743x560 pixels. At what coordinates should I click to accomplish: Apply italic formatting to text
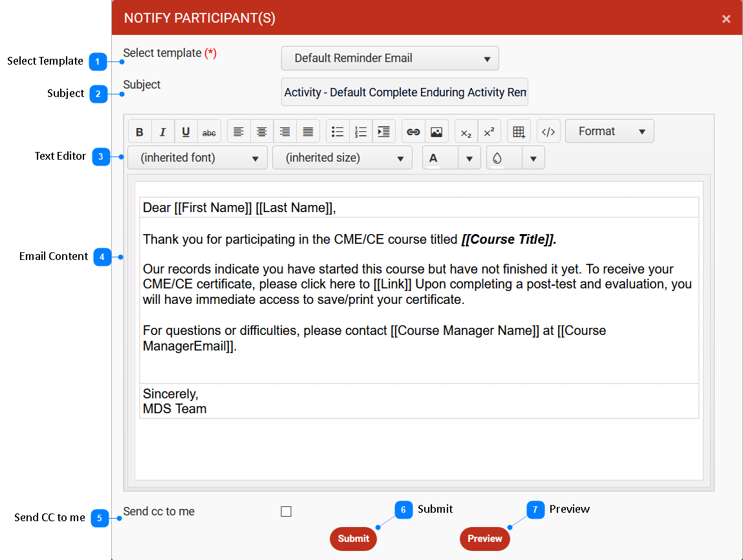click(163, 132)
